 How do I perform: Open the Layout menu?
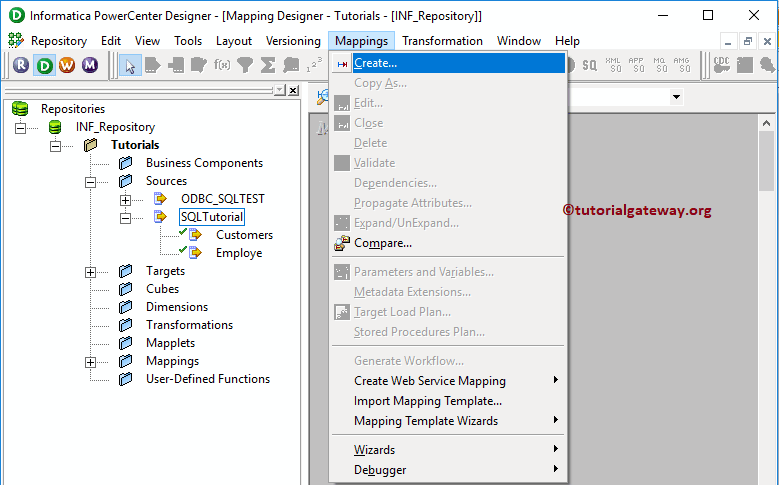pos(234,41)
